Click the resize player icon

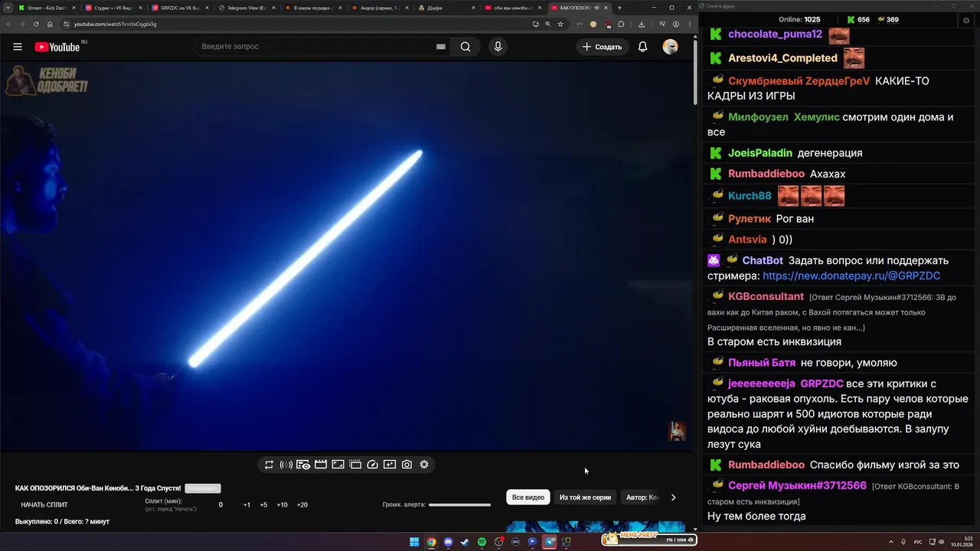click(338, 465)
